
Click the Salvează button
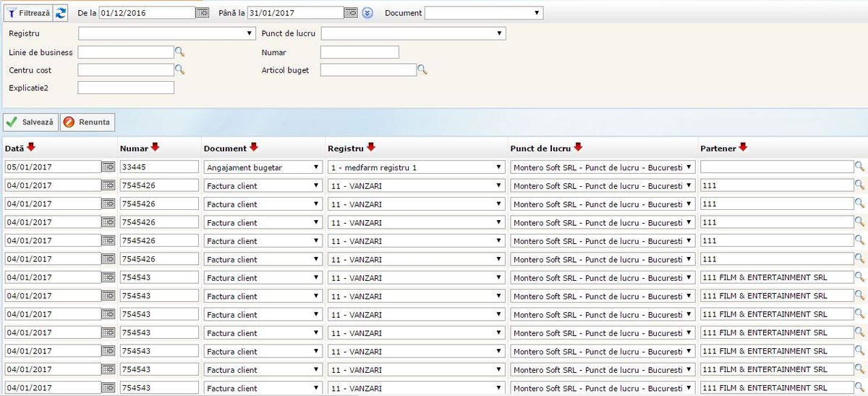pyautogui.click(x=31, y=122)
